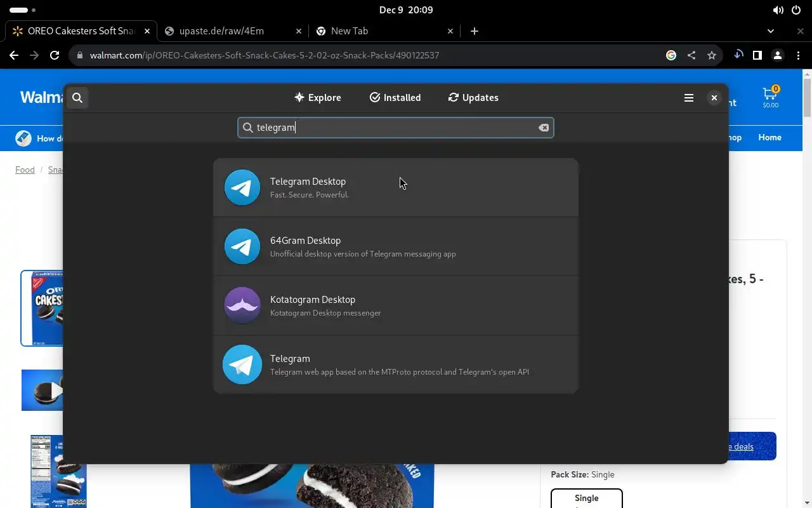Open the Chrome profile icon
812x508 pixels.
point(778,55)
